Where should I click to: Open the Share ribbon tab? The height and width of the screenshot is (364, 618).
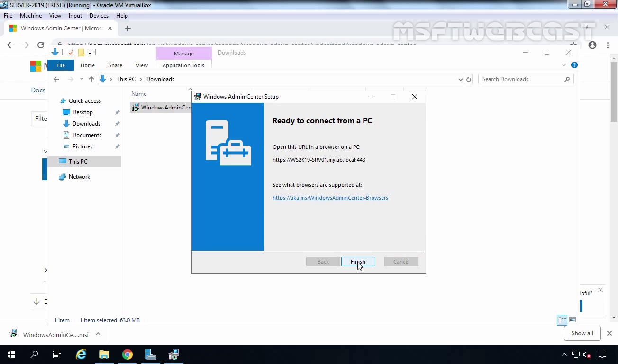(x=115, y=65)
